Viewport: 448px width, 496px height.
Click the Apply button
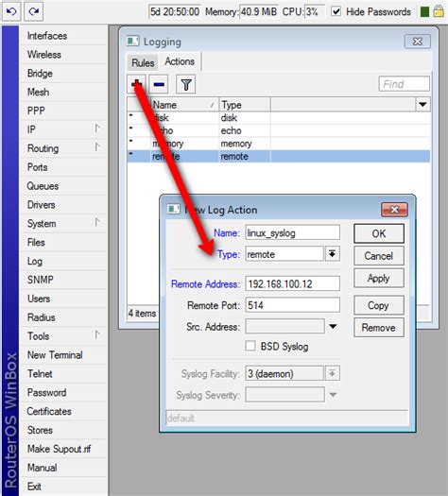379,278
